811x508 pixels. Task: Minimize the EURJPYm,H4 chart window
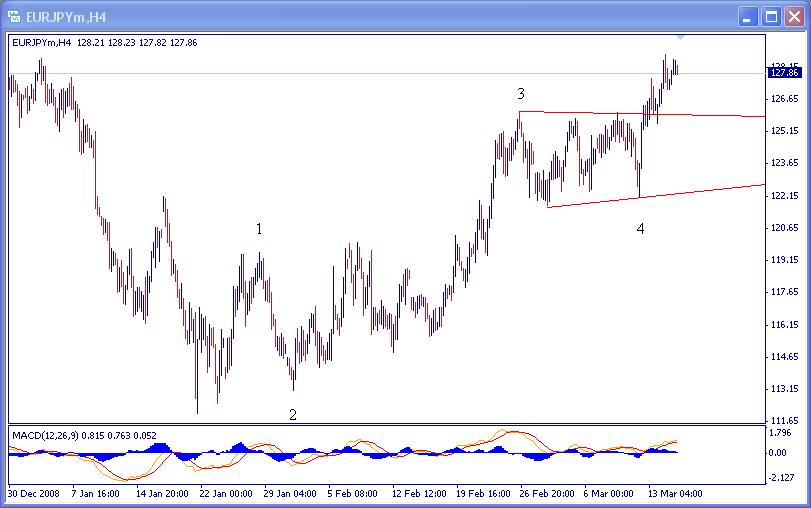746,17
